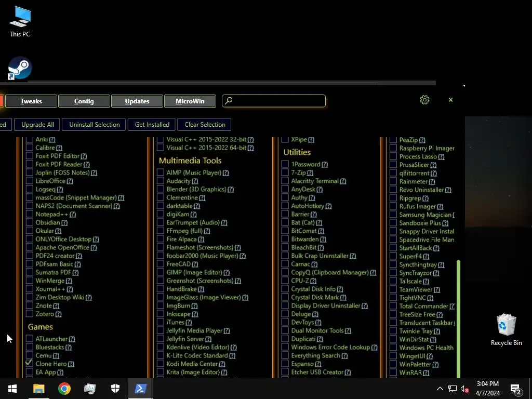Click the (?) link beside Bitwarden
Image resolution: width=532 pixels, height=399 pixels.
pyautogui.click(x=323, y=239)
